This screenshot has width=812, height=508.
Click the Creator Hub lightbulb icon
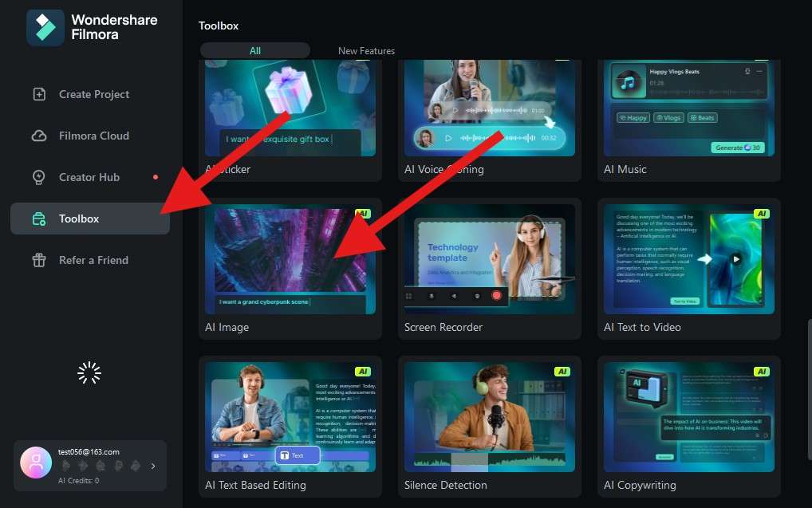tap(39, 177)
